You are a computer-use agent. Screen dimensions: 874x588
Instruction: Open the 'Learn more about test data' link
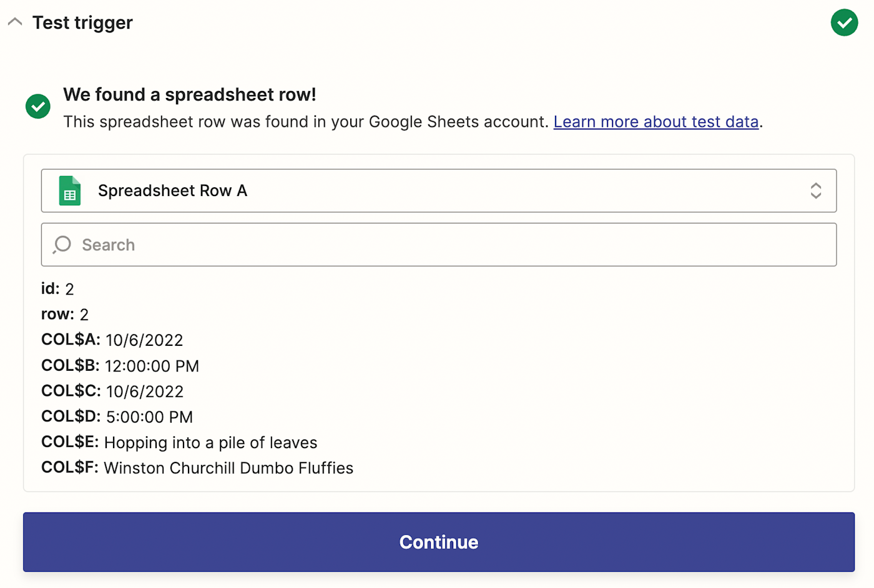(x=656, y=122)
